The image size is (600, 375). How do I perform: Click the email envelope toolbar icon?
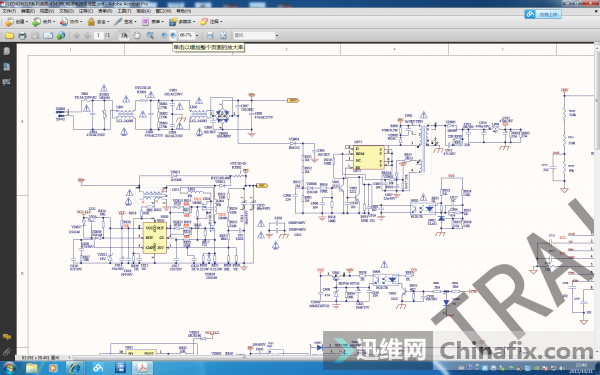coord(48,36)
